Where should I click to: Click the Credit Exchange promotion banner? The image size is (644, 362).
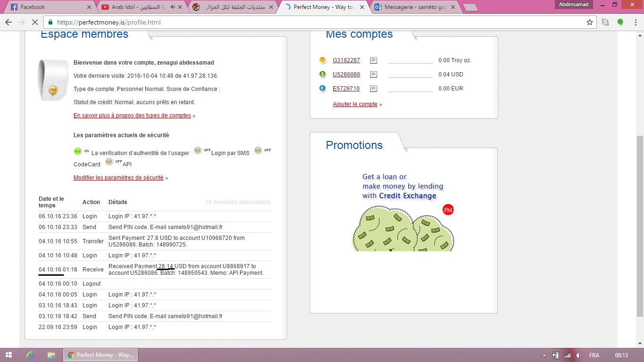[x=404, y=211]
